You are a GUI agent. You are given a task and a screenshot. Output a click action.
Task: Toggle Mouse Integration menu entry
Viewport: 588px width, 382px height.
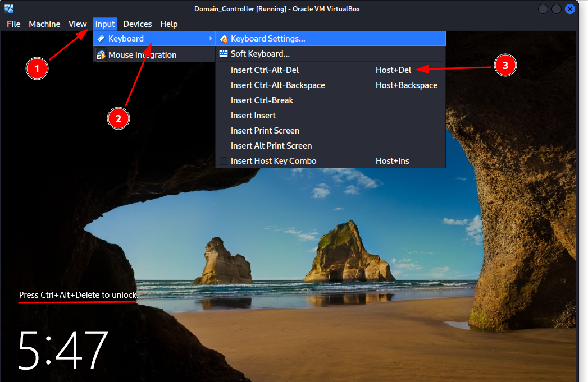(154, 54)
